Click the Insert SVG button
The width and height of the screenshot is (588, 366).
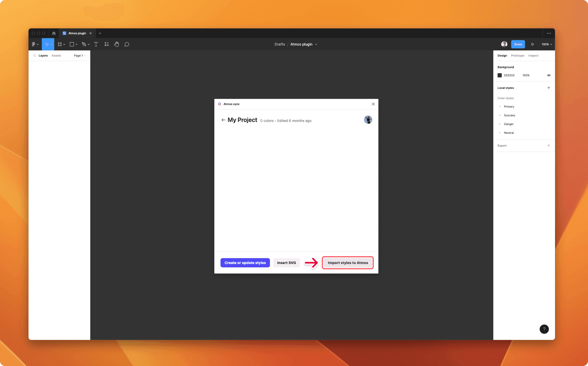pos(286,262)
